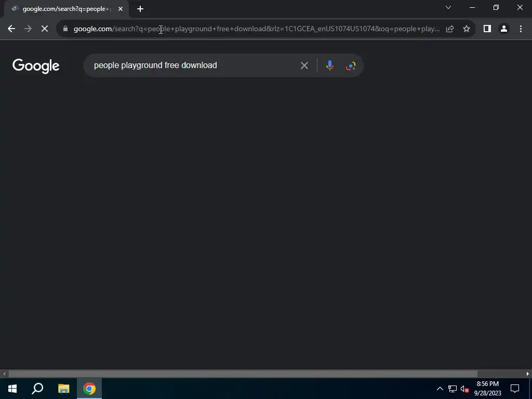
Task: Bookmark this tab with star icon
Action: coord(467,29)
